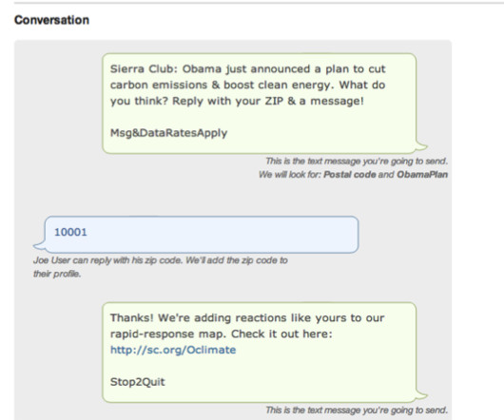Click the 'Reply with your ZIP' sentence
504x420 pixels.
tap(268, 101)
